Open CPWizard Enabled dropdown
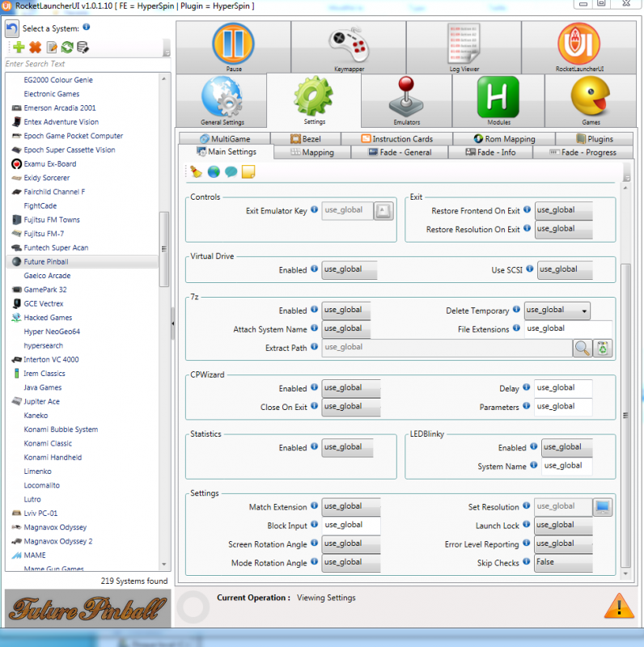 click(351, 388)
